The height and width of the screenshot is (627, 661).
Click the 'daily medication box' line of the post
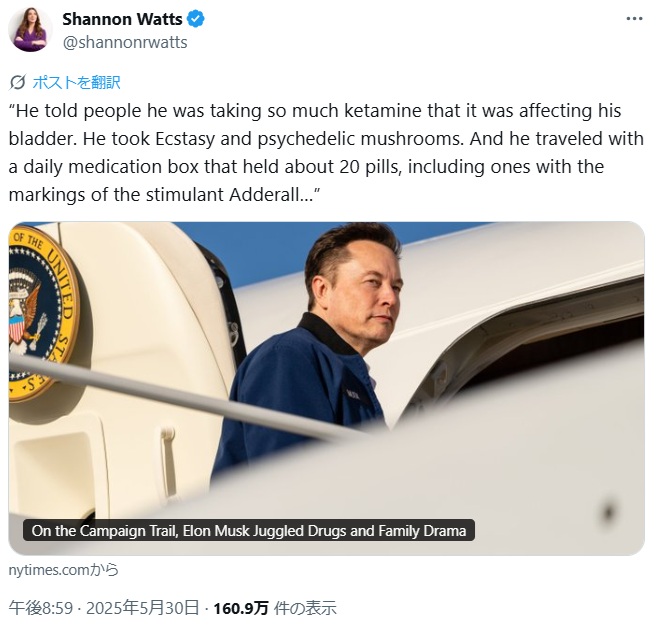click(306, 167)
